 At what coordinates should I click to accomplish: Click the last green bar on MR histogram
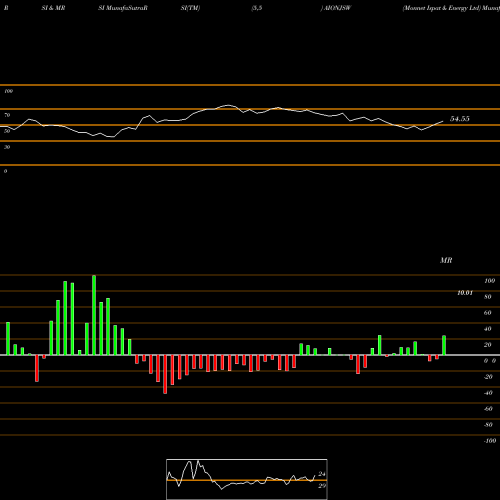[444, 345]
